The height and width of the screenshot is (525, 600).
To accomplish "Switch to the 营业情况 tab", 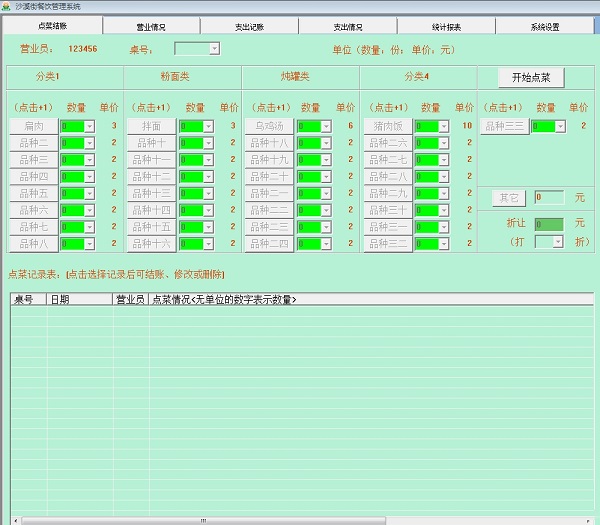I will coord(151,26).
